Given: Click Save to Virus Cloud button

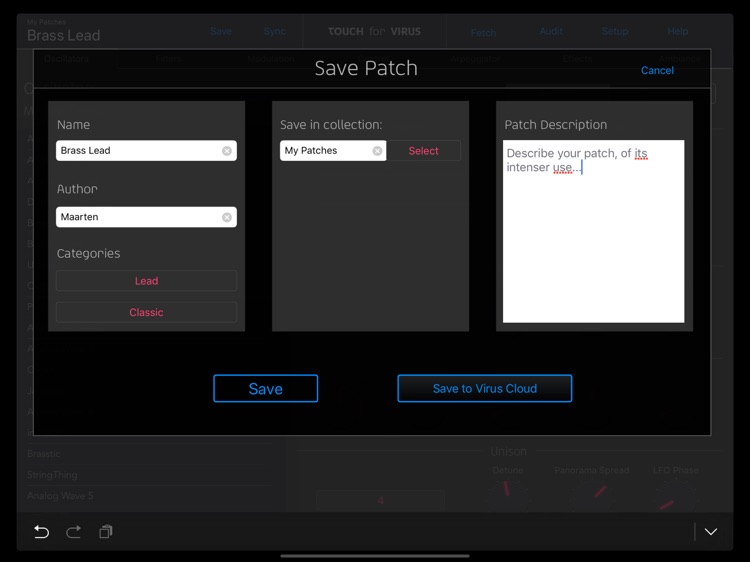Looking at the screenshot, I should point(485,388).
